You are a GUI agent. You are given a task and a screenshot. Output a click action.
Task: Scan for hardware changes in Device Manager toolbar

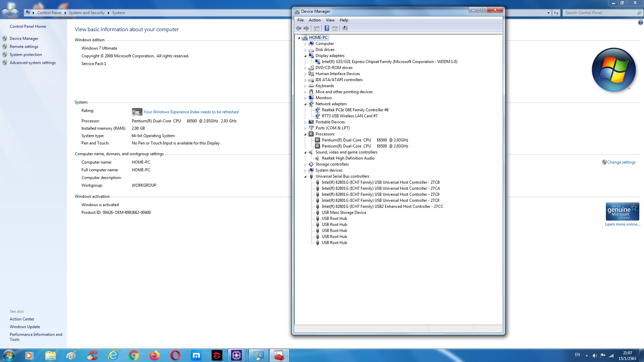coord(345,28)
